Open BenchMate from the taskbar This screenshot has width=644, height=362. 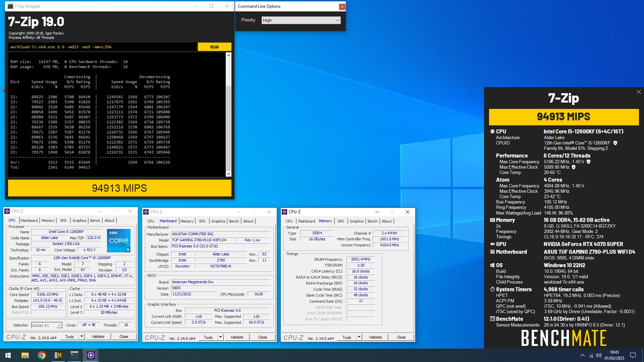coord(58,355)
